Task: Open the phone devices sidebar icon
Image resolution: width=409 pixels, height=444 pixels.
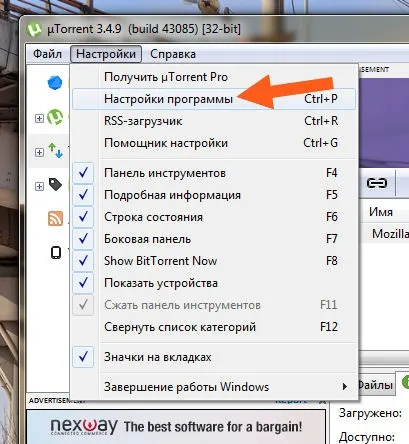Action: (x=56, y=252)
